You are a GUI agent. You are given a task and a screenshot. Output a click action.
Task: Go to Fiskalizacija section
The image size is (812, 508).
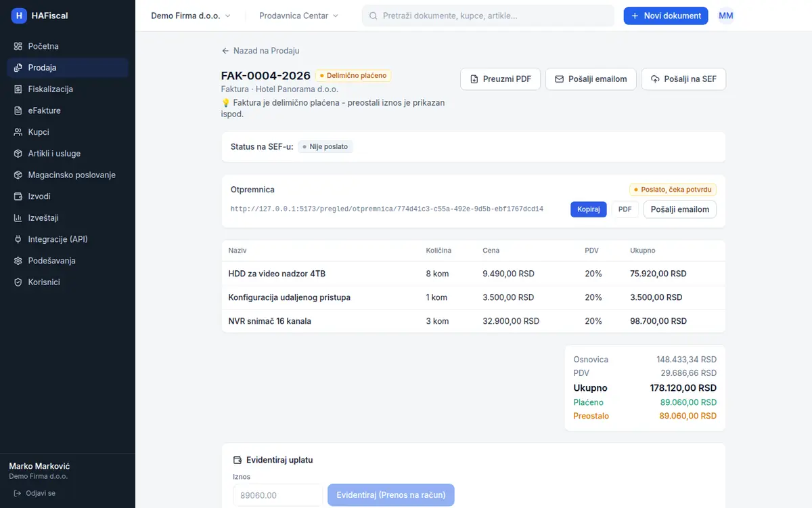pyautogui.click(x=68, y=89)
